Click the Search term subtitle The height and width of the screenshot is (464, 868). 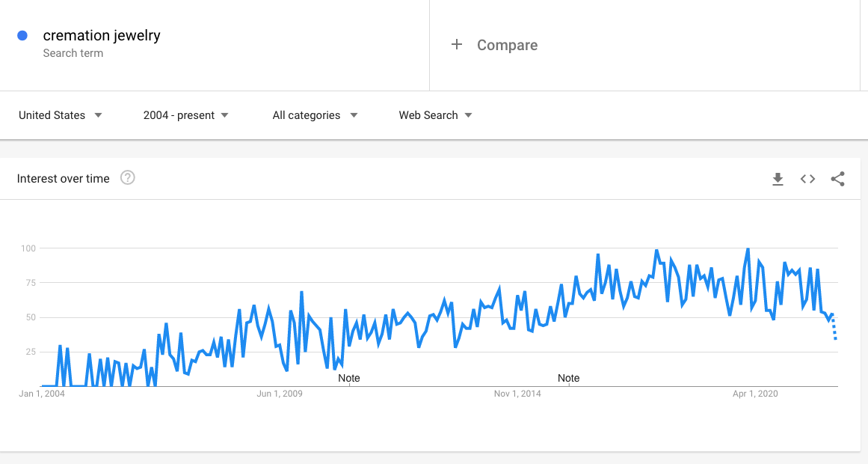(x=73, y=53)
